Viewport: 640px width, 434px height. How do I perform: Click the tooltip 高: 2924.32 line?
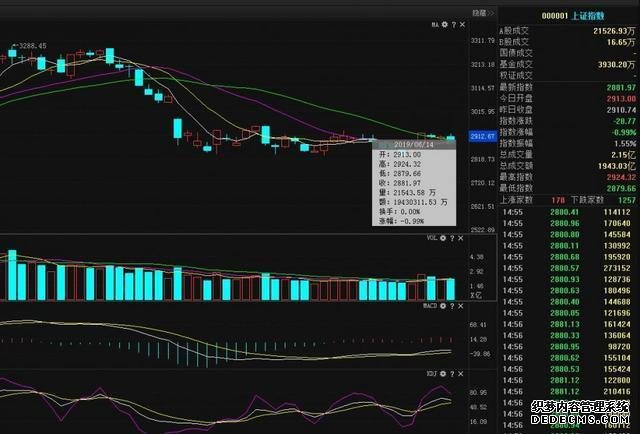(400, 164)
